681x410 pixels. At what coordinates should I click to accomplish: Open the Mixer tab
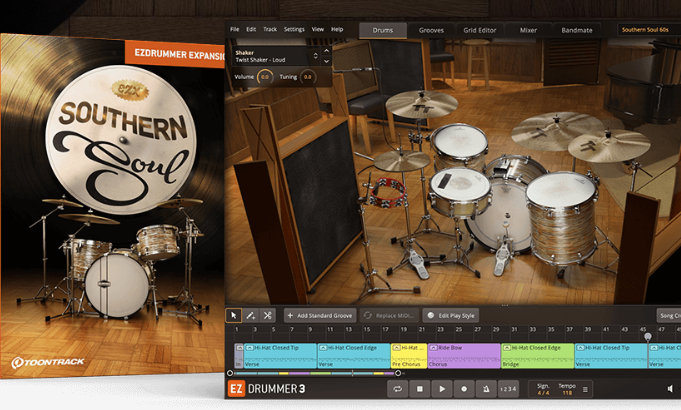click(528, 30)
